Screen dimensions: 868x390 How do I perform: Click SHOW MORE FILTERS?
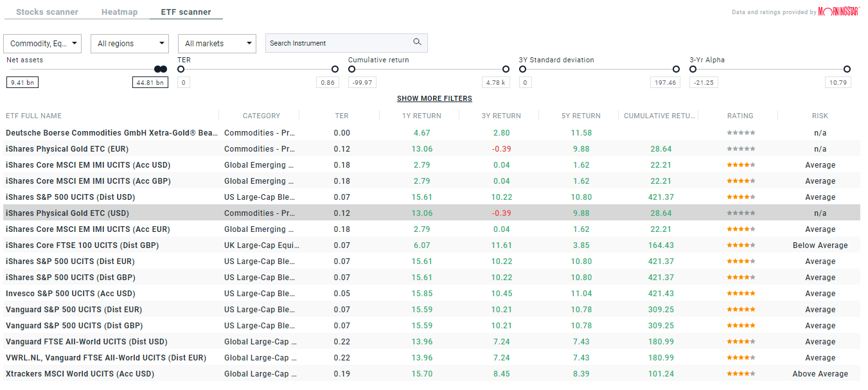pyautogui.click(x=434, y=98)
